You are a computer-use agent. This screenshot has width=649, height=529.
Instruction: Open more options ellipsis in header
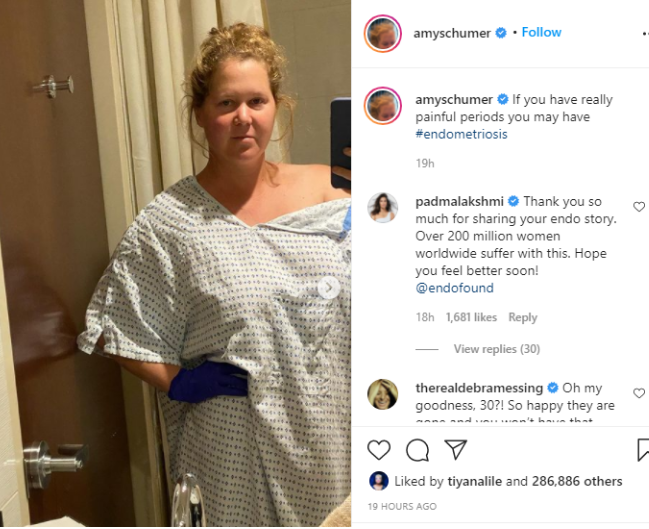(x=645, y=34)
